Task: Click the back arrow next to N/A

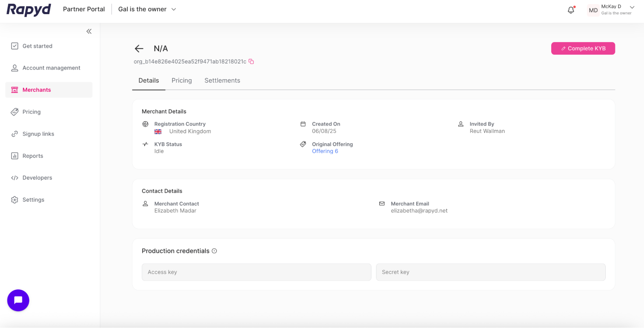Action: click(139, 49)
